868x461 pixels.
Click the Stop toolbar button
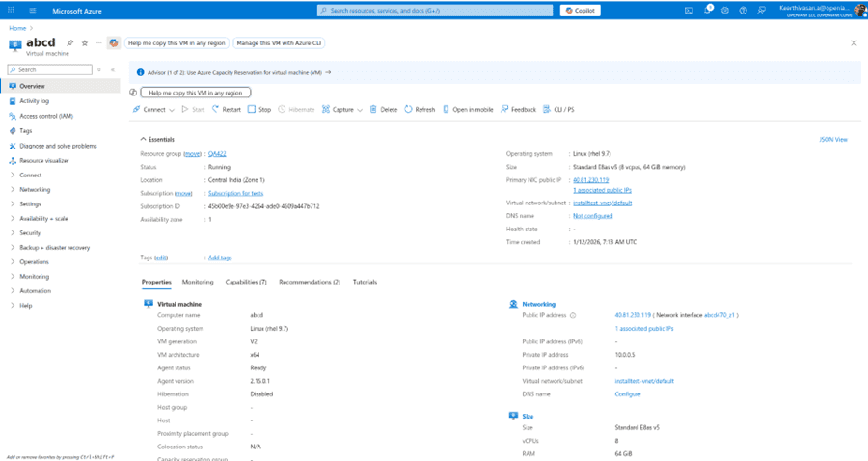point(259,110)
